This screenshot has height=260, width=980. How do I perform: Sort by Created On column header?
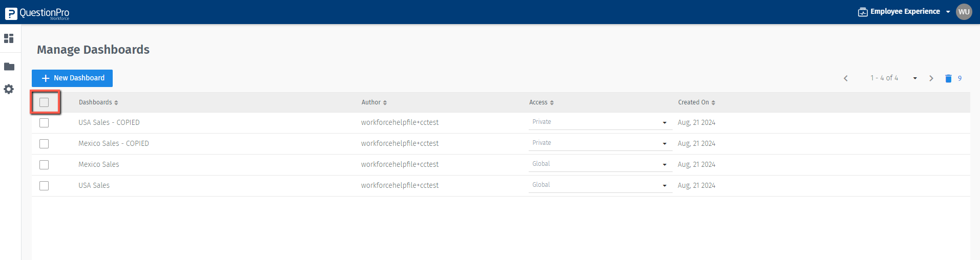point(696,102)
